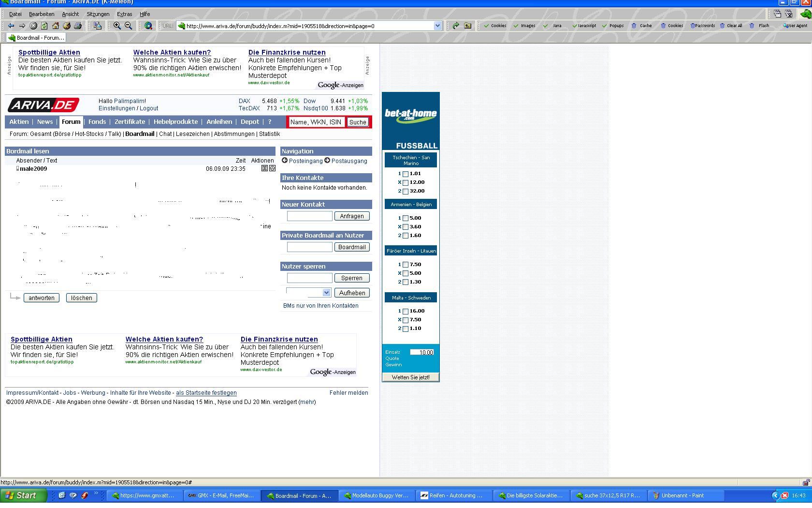The image size is (812, 508).
Task: Open the Home page house icon
Action: (x=56, y=26)
